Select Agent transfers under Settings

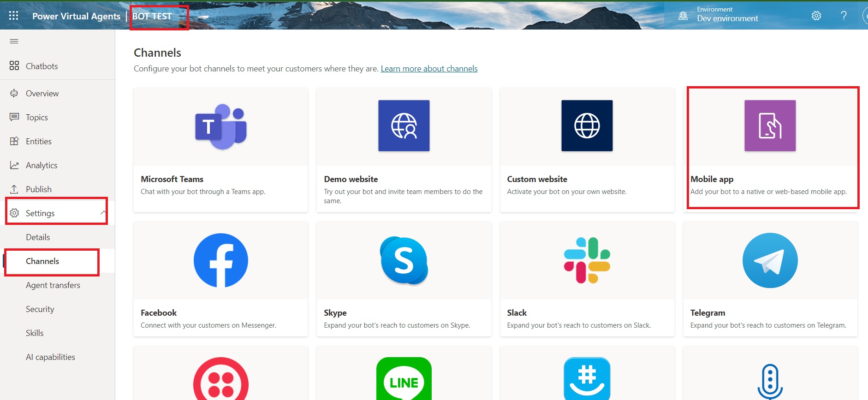point(53,285)
